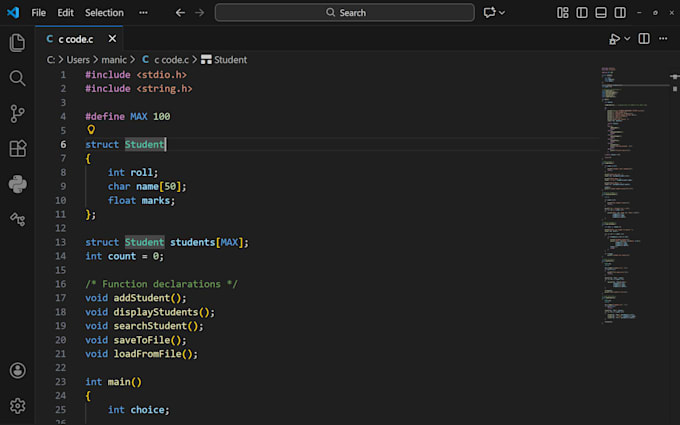Click the Search command center box
The height and width of the screenshot is (425, 680).
click(345, 13)
